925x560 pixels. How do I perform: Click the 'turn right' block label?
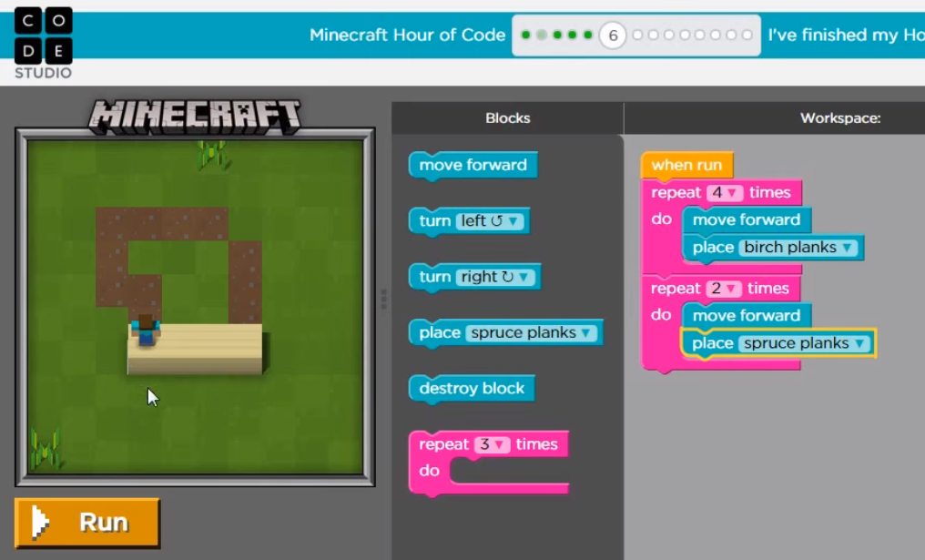(x=435, y=277)
